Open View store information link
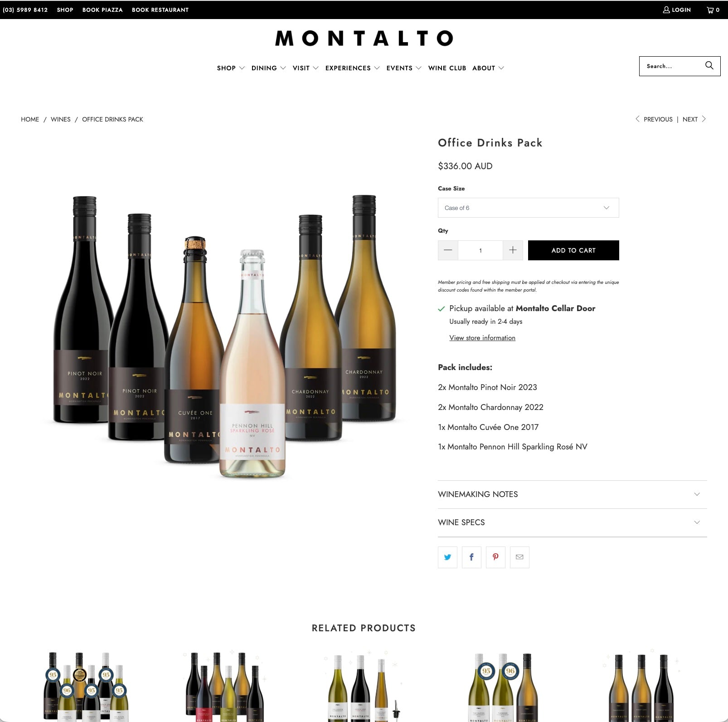Screen dimensions: 728x722 [482, 338]
